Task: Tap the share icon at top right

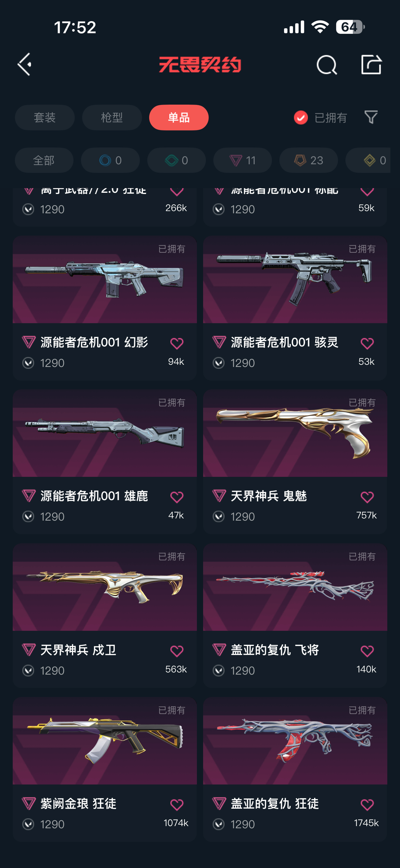Action: (371, 65)
